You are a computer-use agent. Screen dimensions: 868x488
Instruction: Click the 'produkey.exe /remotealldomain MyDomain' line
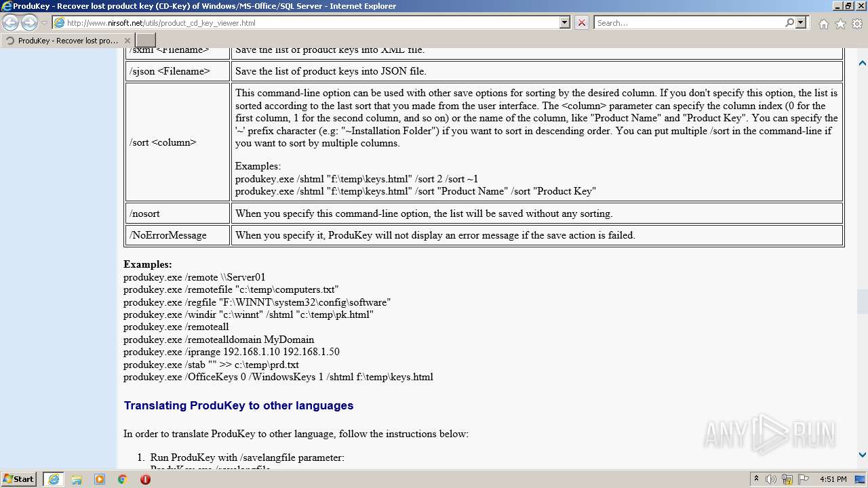click(x=219, y=340)
